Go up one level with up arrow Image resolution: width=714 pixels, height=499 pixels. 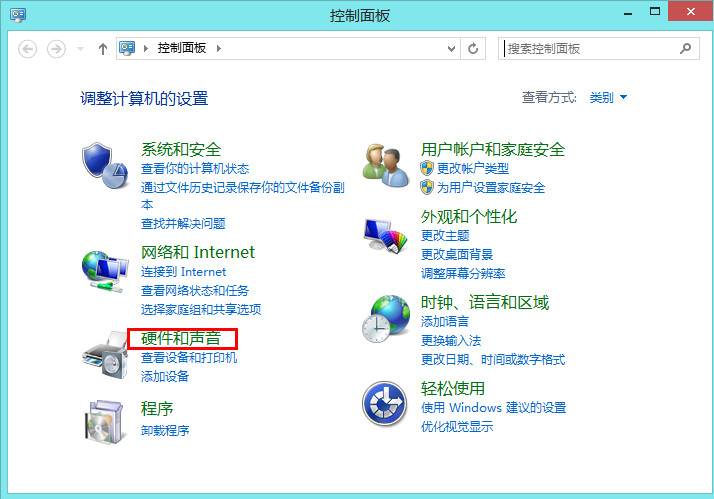coord(103,49)
